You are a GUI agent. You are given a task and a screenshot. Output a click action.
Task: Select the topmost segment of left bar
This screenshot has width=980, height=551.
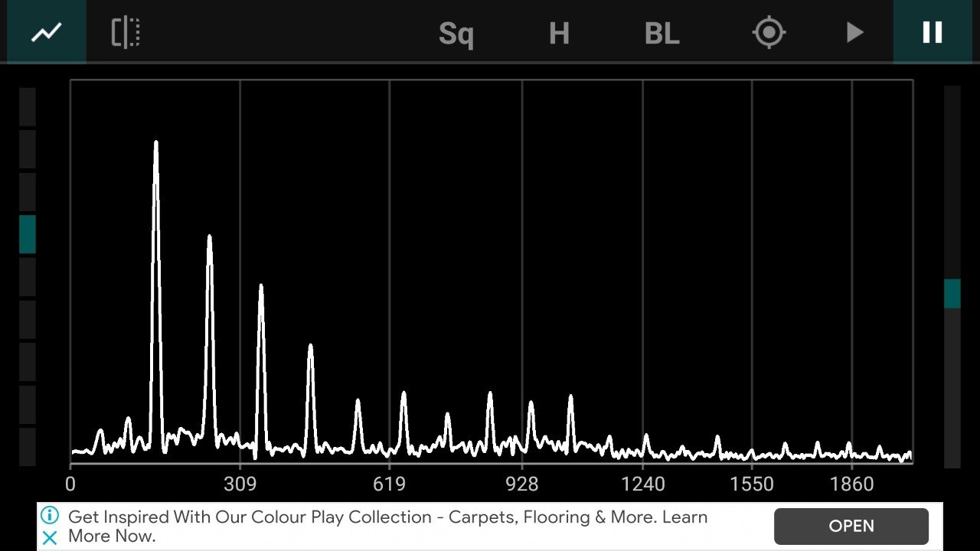(28, 107)
